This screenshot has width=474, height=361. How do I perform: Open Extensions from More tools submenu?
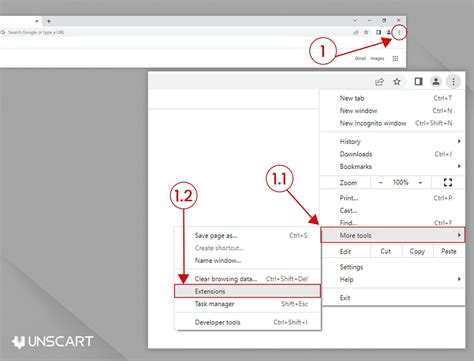247,291
